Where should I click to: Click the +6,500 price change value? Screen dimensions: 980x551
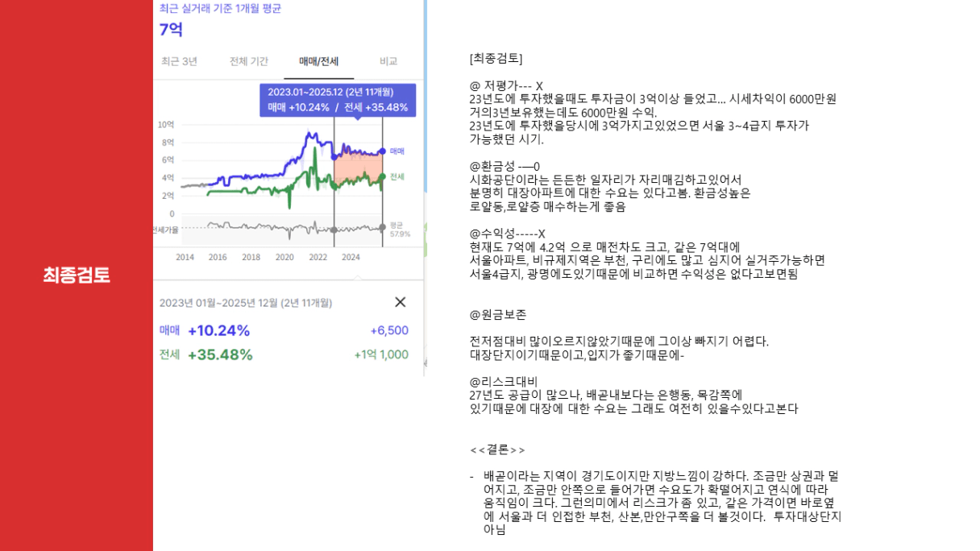click(x=389, y=330)
